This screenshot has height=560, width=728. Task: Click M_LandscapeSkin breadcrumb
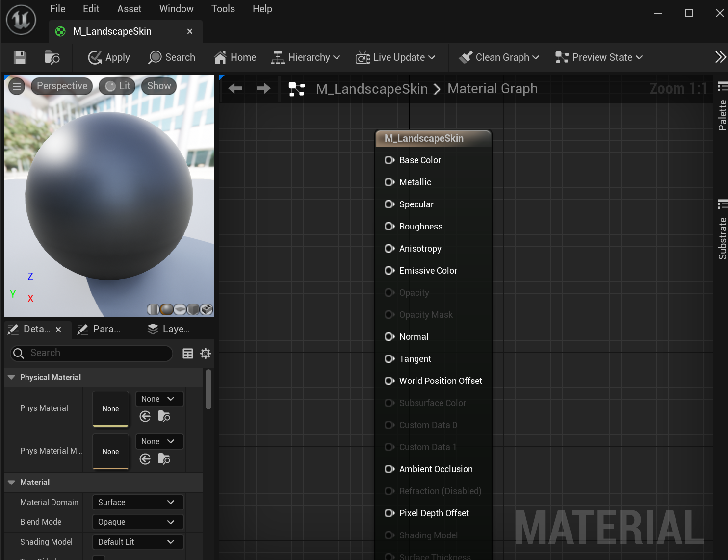[372, 89]
